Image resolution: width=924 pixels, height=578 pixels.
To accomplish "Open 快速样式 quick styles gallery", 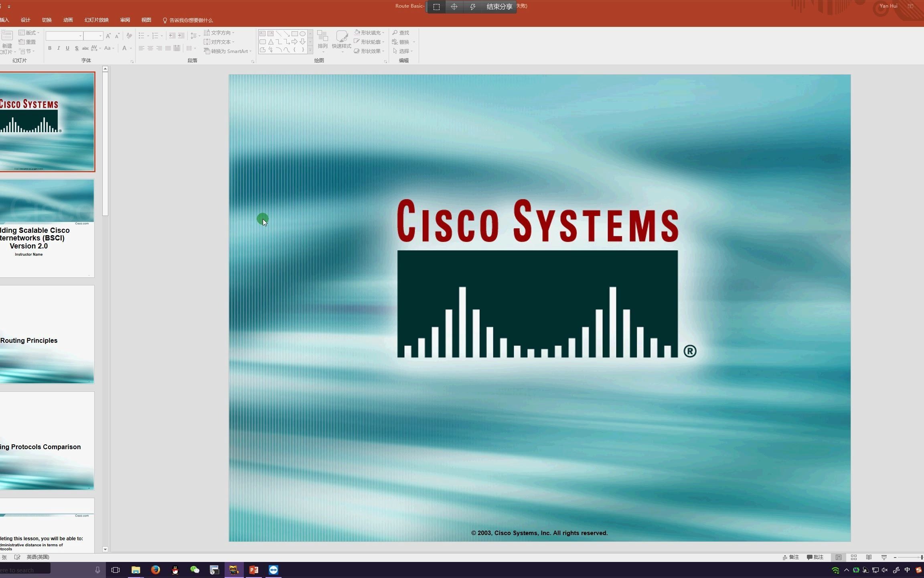I will 341,41.
